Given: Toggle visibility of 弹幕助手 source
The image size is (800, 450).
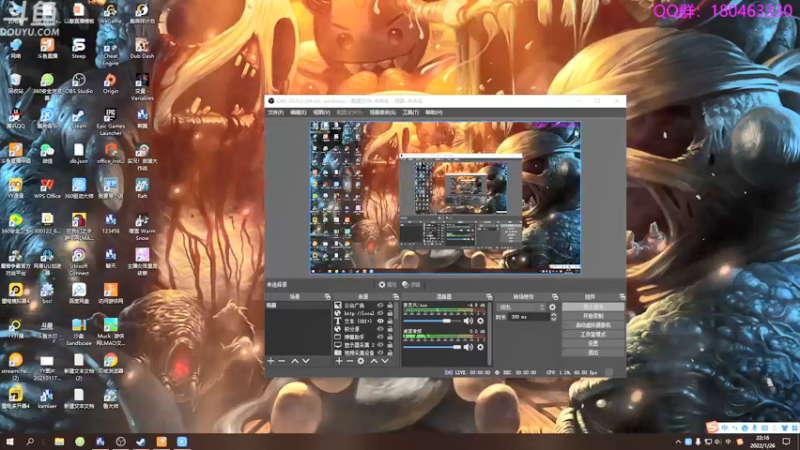Looking at the screenshot, I should [x=380, y=337].
